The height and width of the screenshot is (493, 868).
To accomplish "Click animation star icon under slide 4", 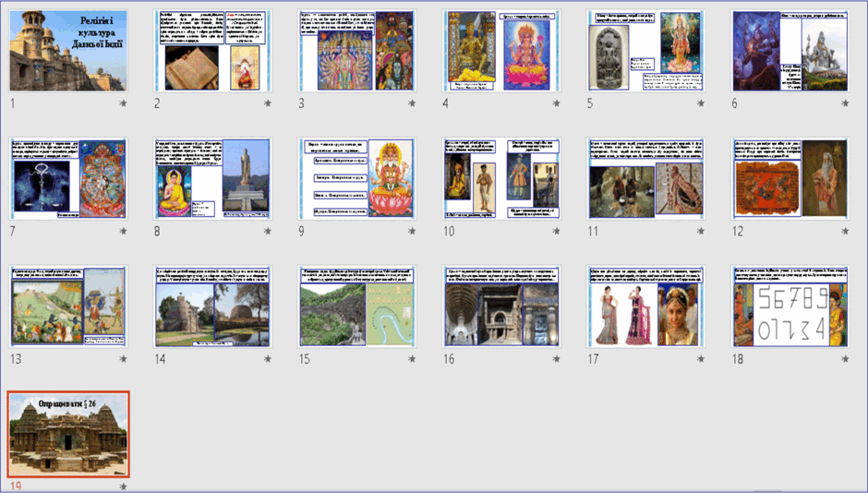I will click(x=556, y=102).
